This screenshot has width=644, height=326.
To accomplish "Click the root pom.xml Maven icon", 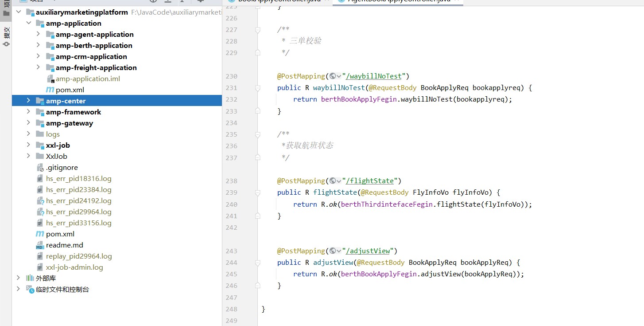I will click(x=40, y=234).
